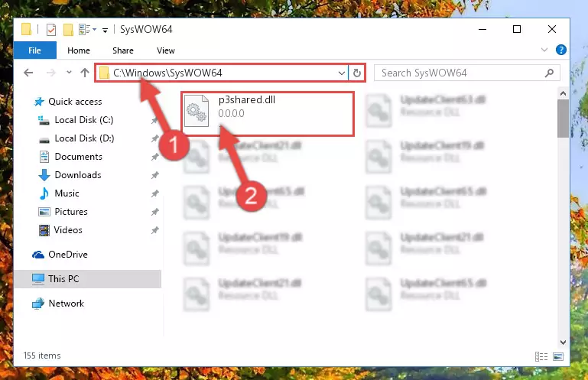Viewport: 588px width, 380px height.
Task: Click the Videos film strip icon
Action: pyautogui.click(x=44, y=230)
